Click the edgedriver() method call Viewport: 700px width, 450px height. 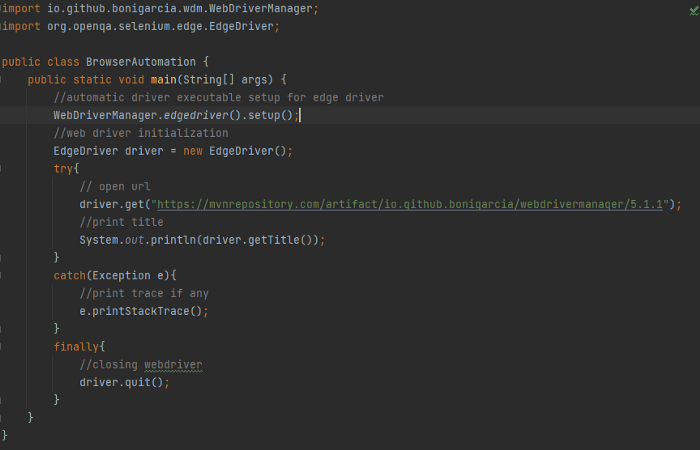202,115
